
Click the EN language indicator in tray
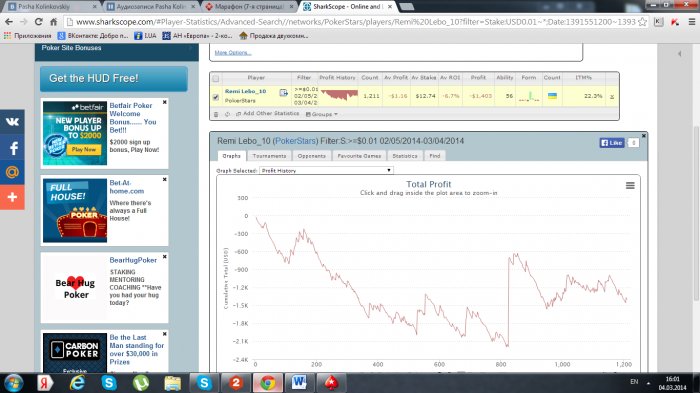634,382
